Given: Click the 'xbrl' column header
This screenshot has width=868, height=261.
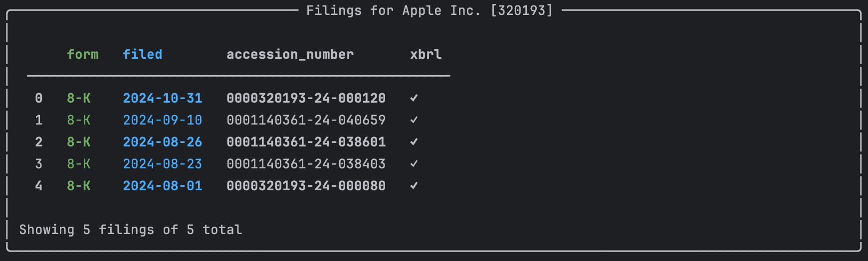Looking at the screenshot, I should tap(426, 54).
